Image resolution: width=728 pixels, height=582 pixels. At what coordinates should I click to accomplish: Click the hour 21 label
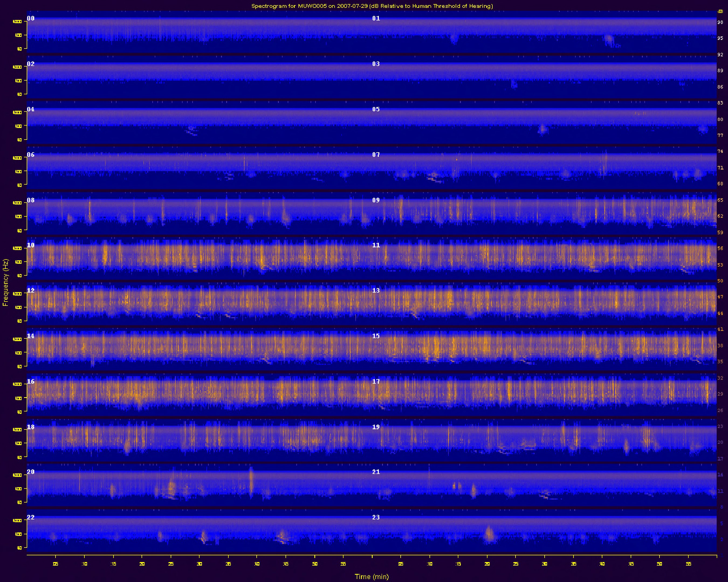(x=376, y=472)
